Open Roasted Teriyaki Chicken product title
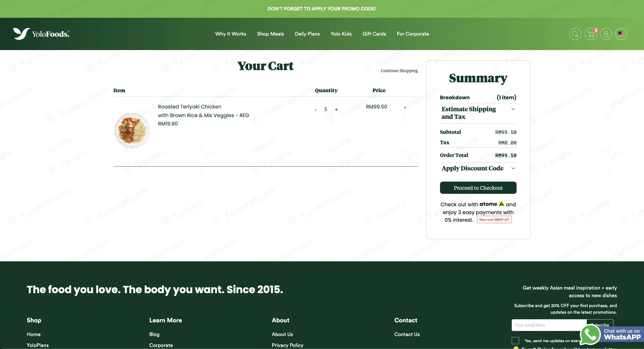644x349 pixels. click(x=203, y=111)
